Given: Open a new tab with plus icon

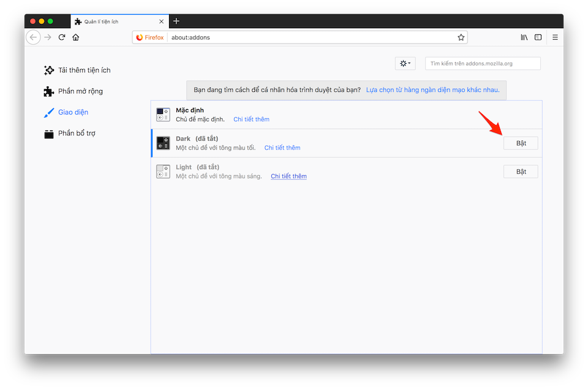Looking at the screenshot, I should [176, 21].
